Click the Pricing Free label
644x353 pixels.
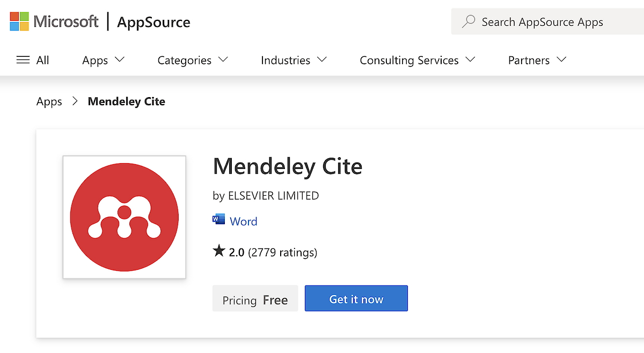[255, 300]
